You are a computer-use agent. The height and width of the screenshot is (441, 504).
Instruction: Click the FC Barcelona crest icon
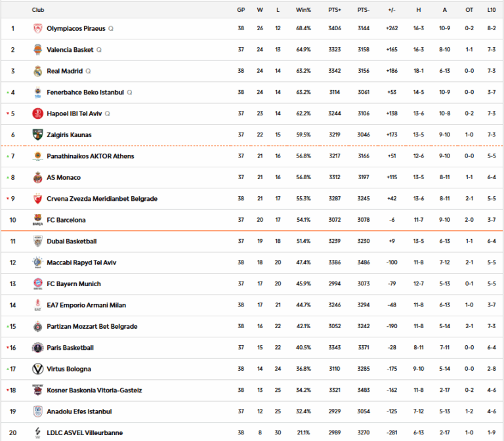click(x=37, y=220)
